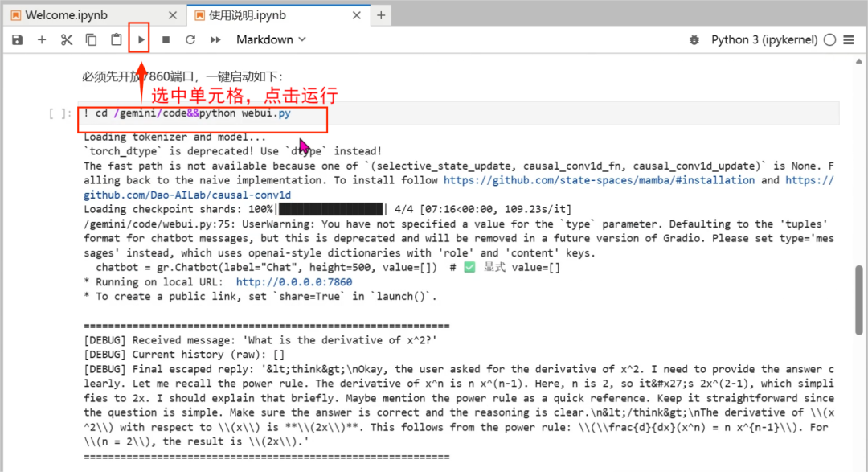Viewport: 868px width, 472px height.
Task: Click the scrollbar up arrow
Action: coord(858,61)
